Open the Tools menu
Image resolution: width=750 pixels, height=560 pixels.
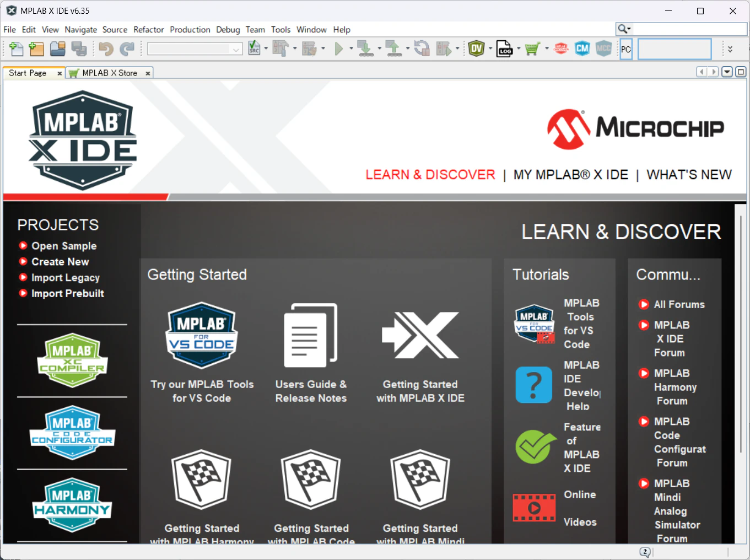280,30
